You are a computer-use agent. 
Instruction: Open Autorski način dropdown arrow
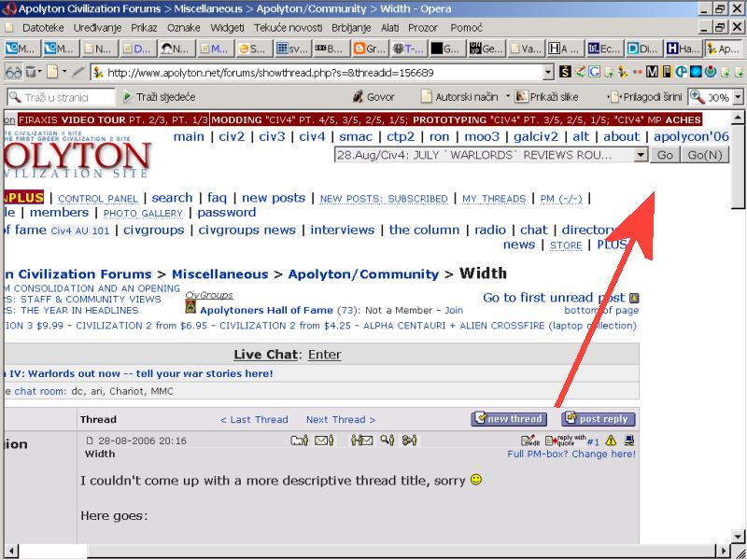[x=507, y=97]
